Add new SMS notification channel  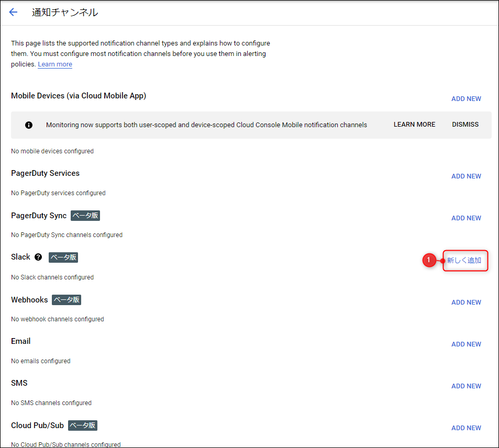pos(466,386)
